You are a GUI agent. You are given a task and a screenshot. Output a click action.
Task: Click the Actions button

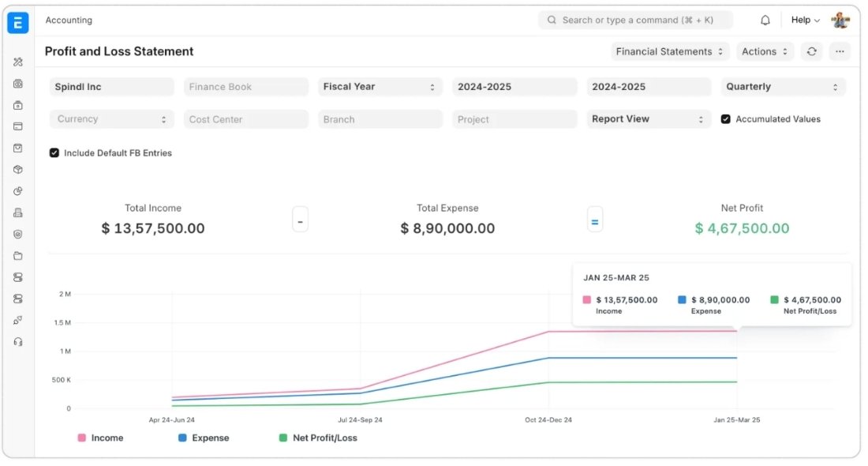(x=765, y=51)
